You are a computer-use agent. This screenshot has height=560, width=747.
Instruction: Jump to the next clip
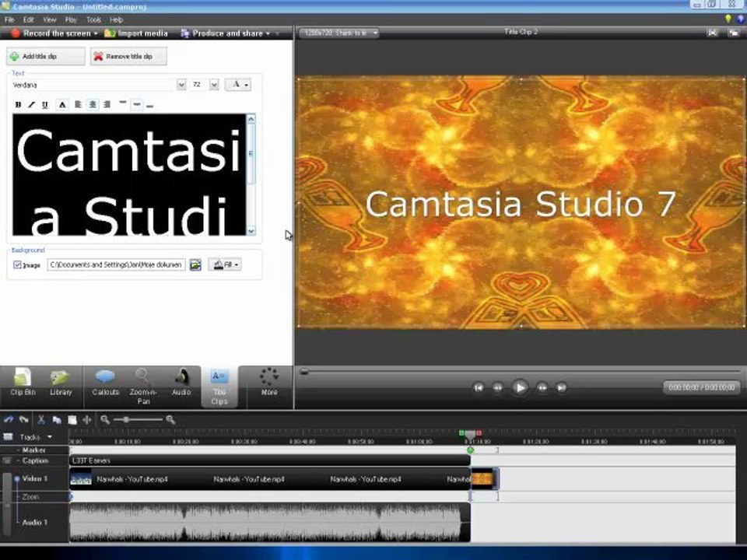(x=561, y=387)
